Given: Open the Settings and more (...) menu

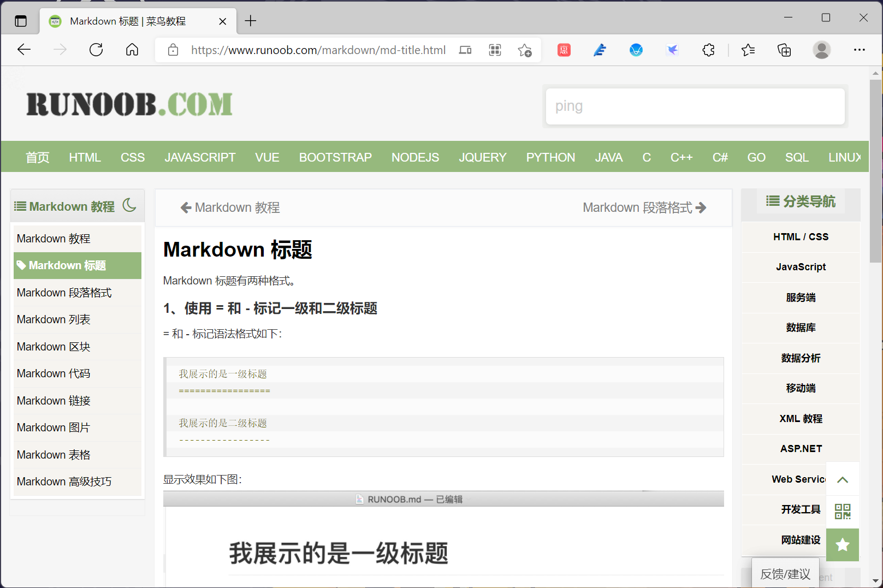Looking at the screenshot, I should (x=860, y=50).
